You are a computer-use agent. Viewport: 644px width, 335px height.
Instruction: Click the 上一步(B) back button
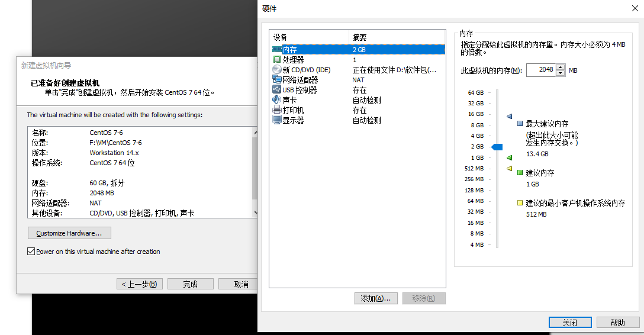pyautogui.click(x=140, y=284)
